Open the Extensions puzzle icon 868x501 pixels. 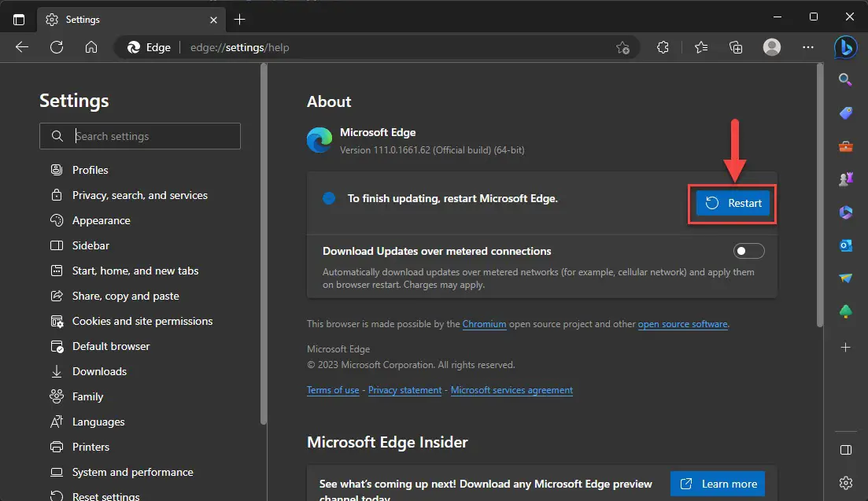[663, 47]
